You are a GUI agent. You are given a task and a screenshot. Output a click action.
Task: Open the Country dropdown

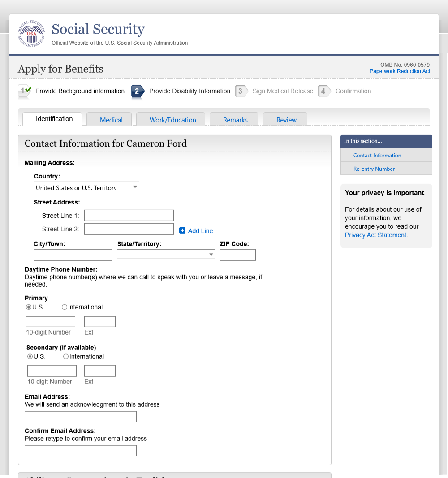tap(86, 187)
